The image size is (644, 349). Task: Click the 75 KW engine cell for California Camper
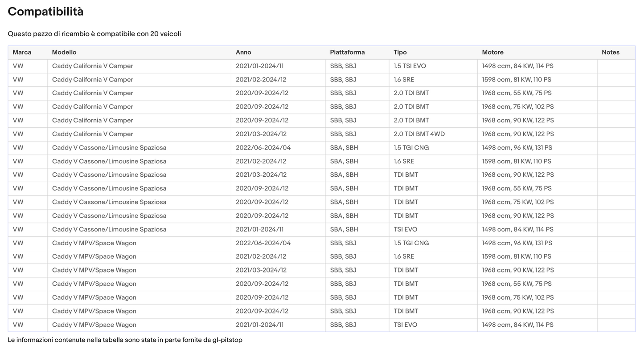517,107
